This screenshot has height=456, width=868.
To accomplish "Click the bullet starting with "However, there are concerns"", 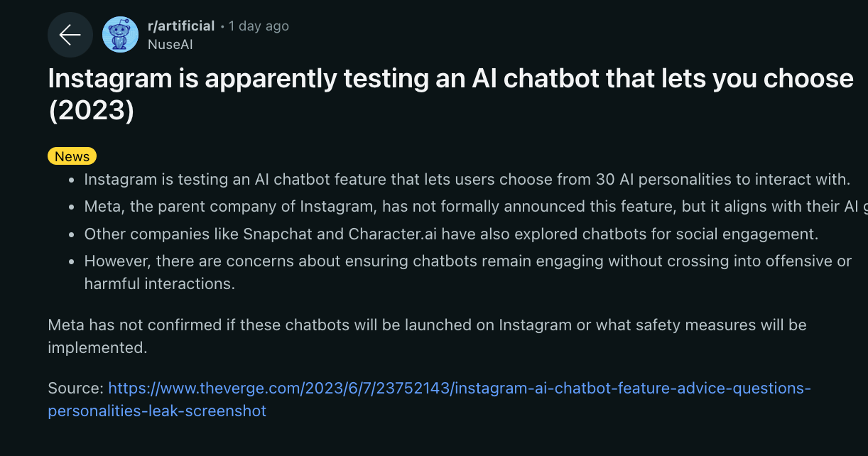I will (467, 261).
